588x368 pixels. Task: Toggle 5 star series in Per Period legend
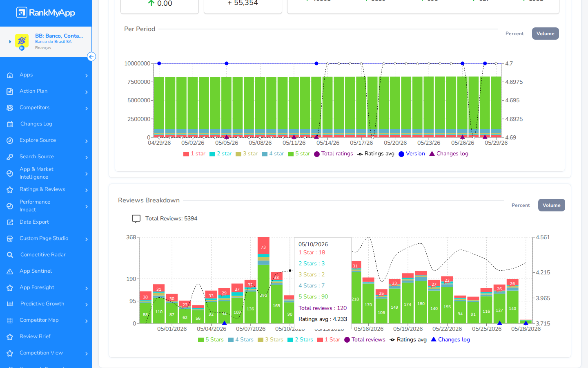coord(299,154)
